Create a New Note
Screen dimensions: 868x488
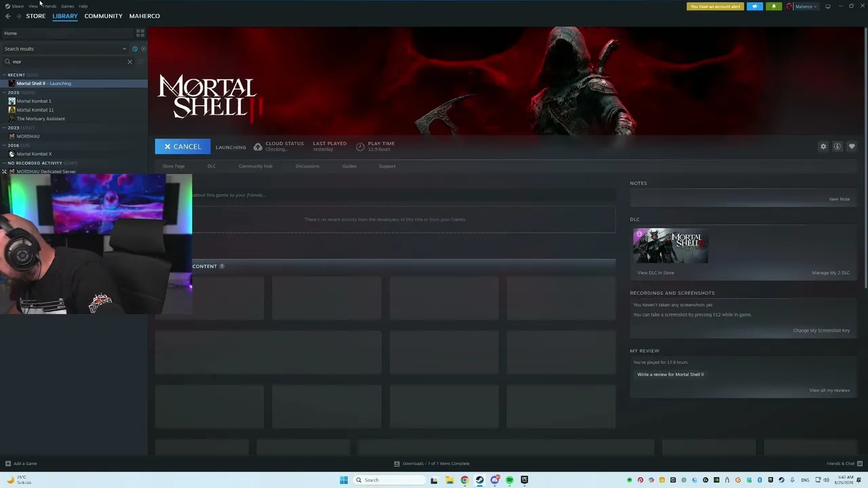click(x=840, y=199)
